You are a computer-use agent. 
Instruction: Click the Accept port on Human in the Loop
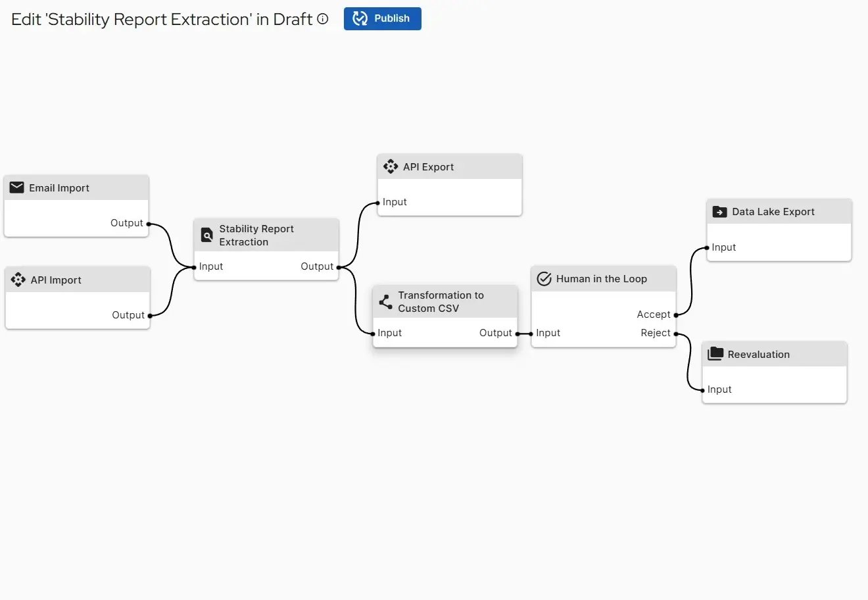pyautogui.click(x=676, y=314)
